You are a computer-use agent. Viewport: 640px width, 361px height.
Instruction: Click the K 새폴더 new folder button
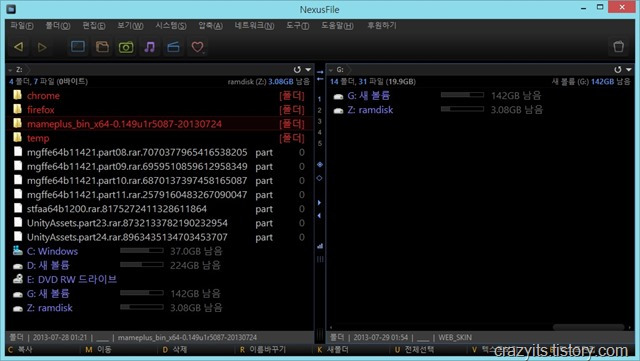coord(333,350)
